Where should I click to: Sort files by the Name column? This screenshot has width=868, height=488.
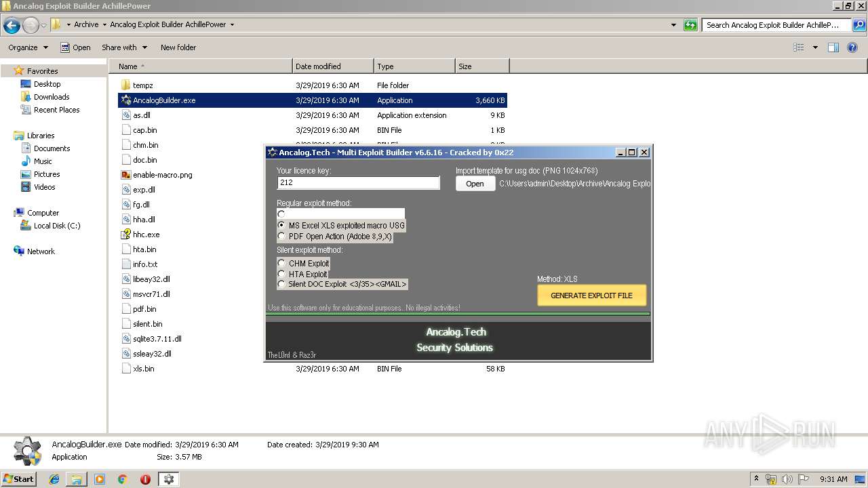click(201, 66)
